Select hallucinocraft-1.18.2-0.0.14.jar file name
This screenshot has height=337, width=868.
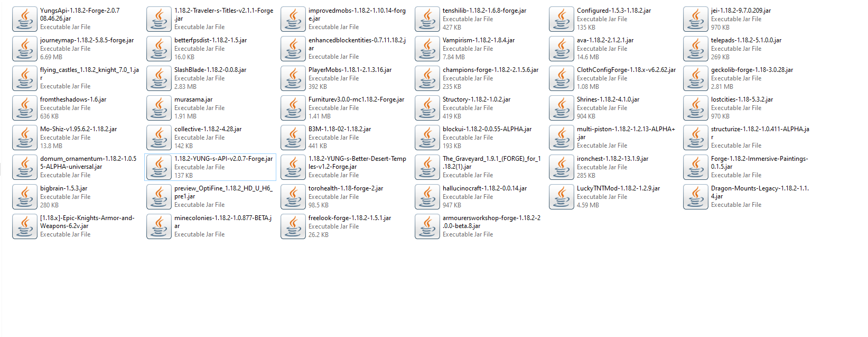coord(484,188)
